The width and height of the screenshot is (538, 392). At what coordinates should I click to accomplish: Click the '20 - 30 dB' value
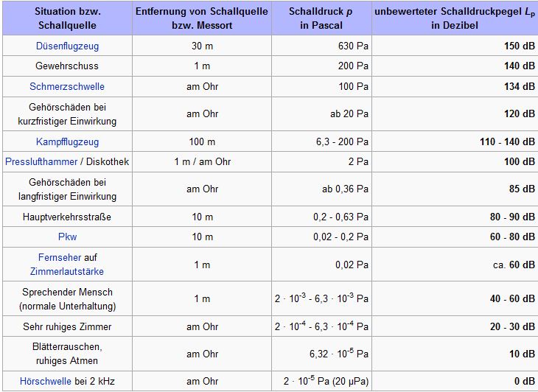tap(512, 326)
